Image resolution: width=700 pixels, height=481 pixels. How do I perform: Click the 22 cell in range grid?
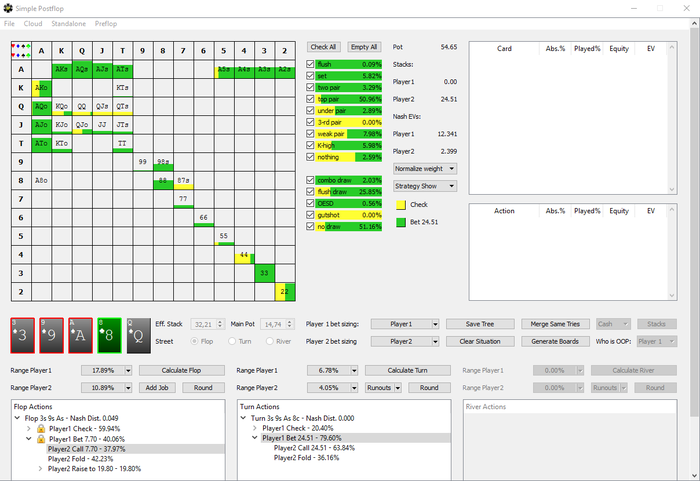tap(285, 292)
